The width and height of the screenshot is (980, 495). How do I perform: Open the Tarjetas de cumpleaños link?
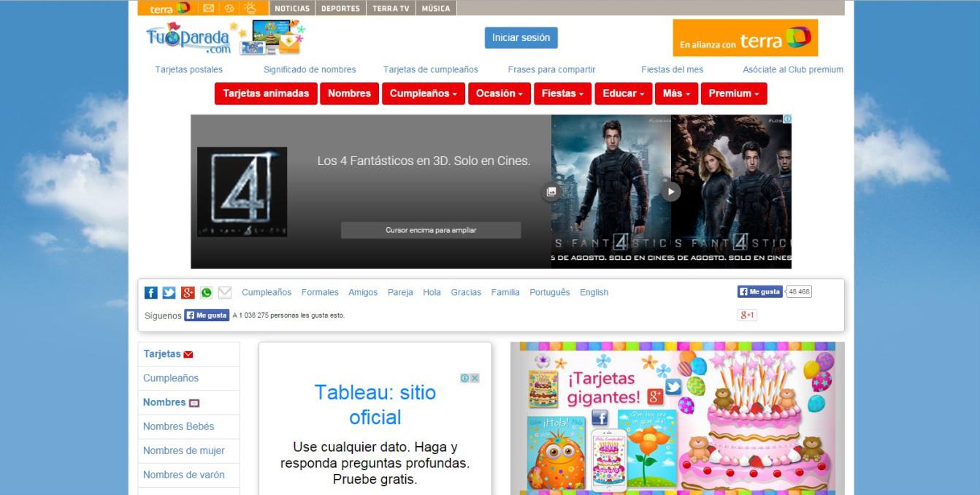click(431, 70)
